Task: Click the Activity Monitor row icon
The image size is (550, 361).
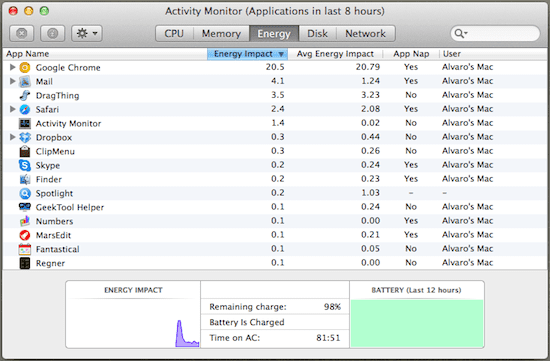Action: 25,123
